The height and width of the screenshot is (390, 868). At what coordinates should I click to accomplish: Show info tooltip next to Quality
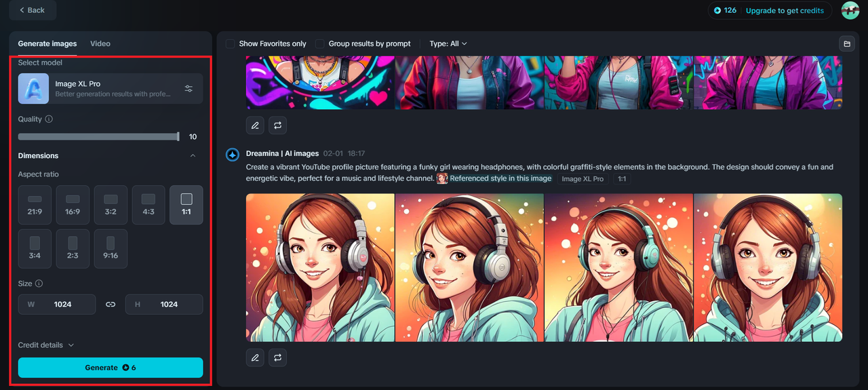[x=49, y=119]
